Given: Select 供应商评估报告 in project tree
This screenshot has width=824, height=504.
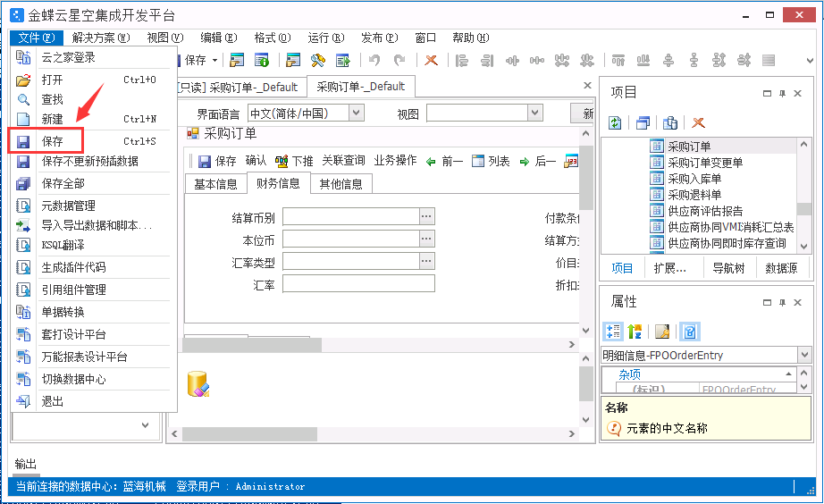Looking at the screenshot, I should [705, 211].
